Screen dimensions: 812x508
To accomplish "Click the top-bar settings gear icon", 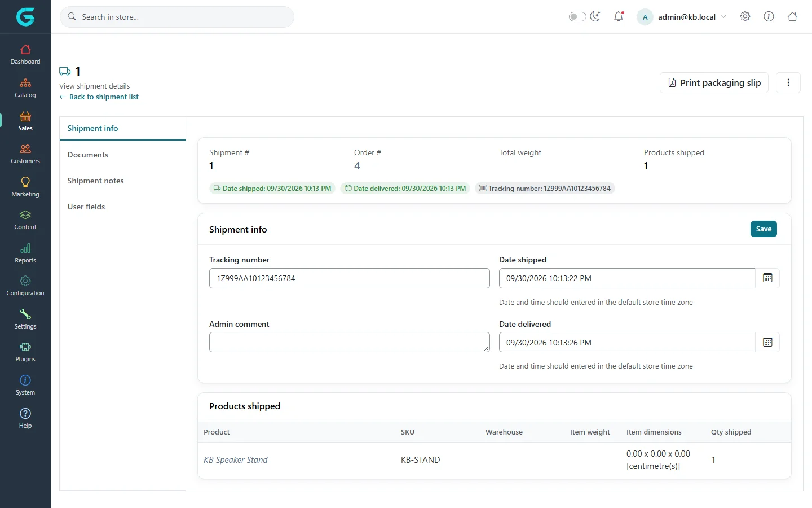I will [745, 17].
